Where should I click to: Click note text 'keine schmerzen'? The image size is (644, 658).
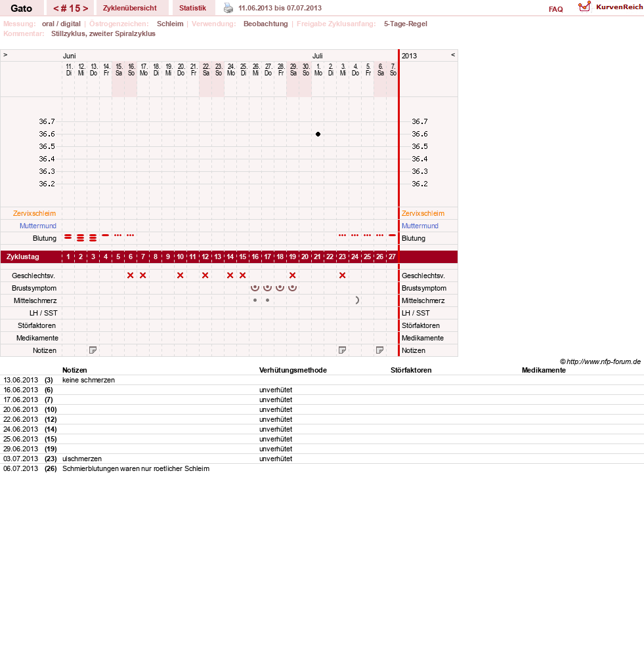(x=89, y=380)
